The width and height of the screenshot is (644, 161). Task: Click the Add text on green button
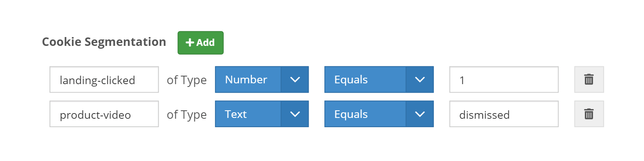pyautogui.click(x=205, y=43)
